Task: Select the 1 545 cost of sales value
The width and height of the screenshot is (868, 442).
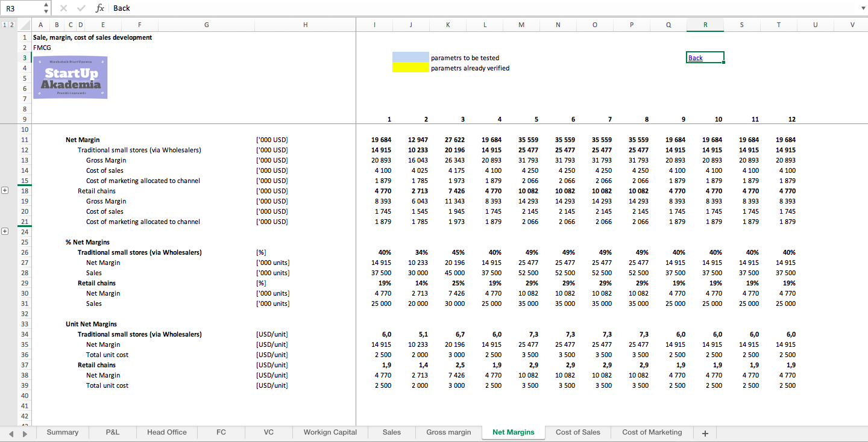Action: click(x=420, y=211)
